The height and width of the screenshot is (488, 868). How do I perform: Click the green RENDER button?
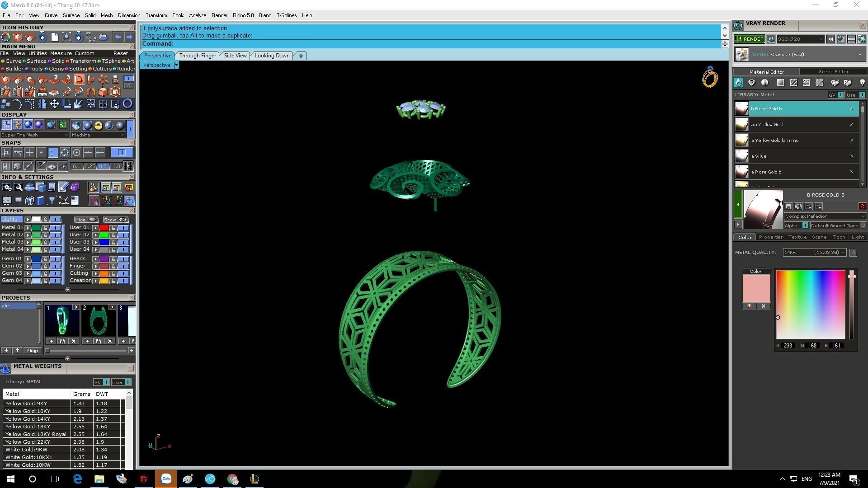750,39
